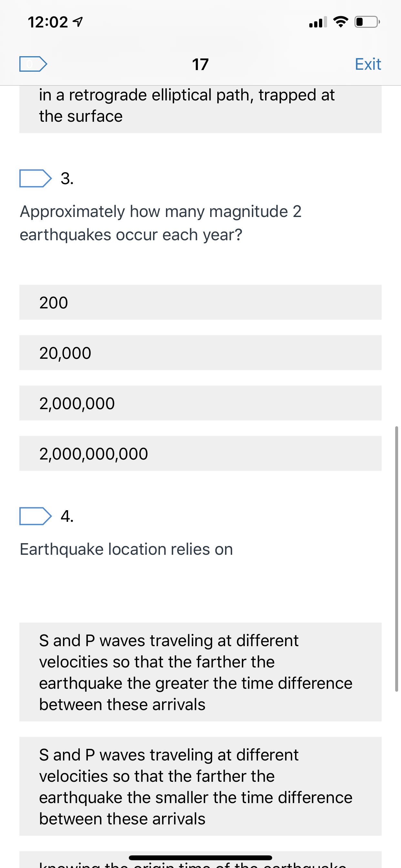Tap the flag icon in the header
Viewport: 401px width, 868px height.
(33, 64)
